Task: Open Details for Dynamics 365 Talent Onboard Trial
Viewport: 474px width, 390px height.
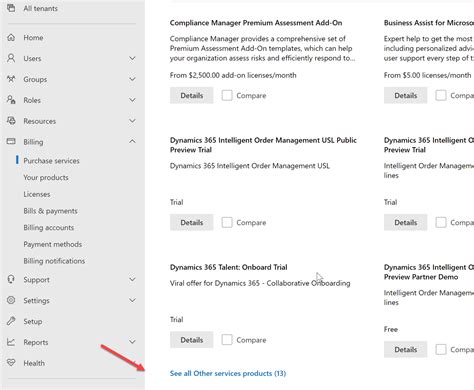Action: pyautogui.click(x=192, y=340)
